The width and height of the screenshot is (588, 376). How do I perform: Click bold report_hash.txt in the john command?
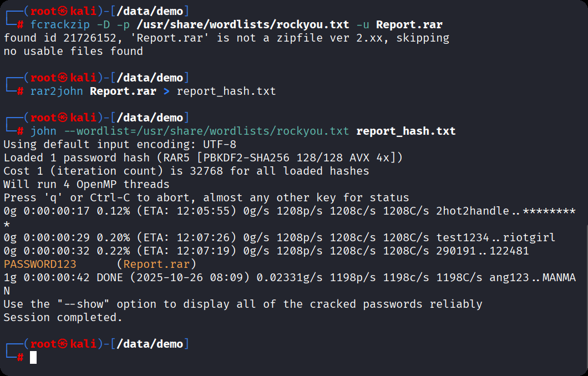pos(406,131)
